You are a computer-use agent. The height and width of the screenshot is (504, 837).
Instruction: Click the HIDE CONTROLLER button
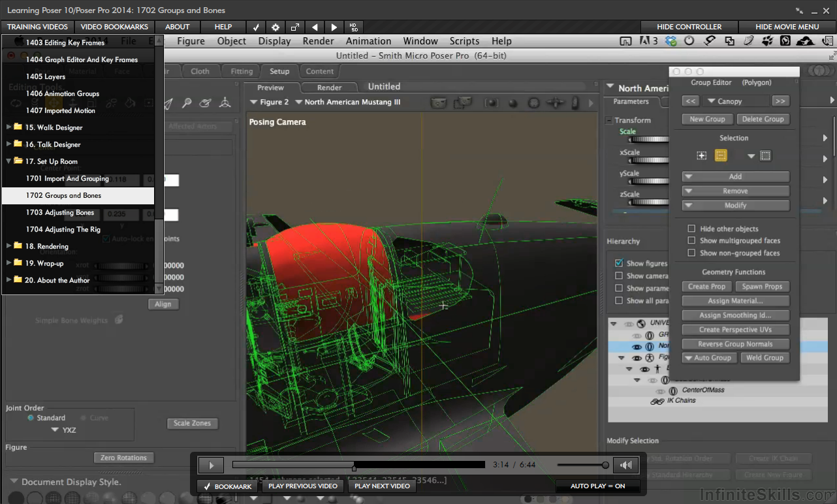(x=689, y=27)
